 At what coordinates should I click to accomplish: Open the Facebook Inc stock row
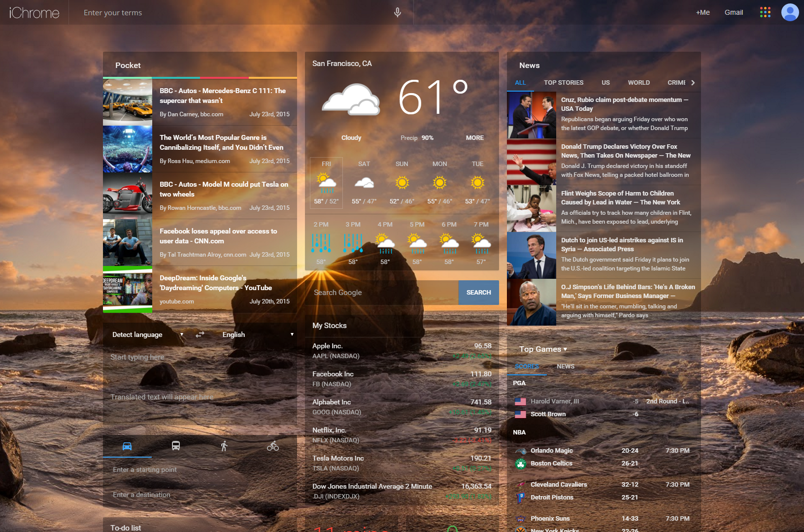(x=402, y=379)
